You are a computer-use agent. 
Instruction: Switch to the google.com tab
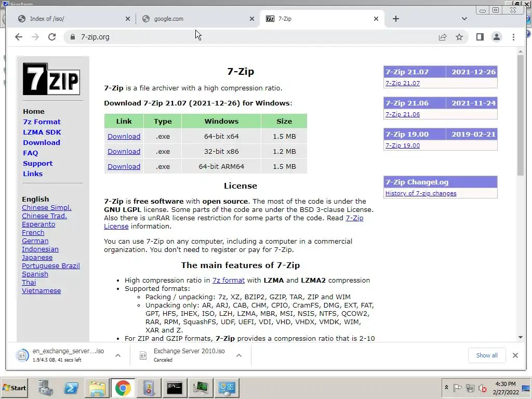pyautogui.click(x=198, y=19)
